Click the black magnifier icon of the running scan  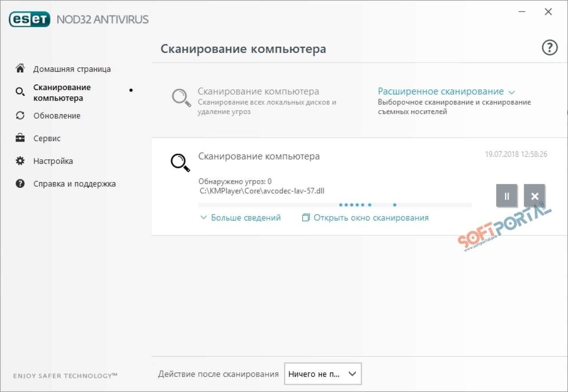pos(181,162)
